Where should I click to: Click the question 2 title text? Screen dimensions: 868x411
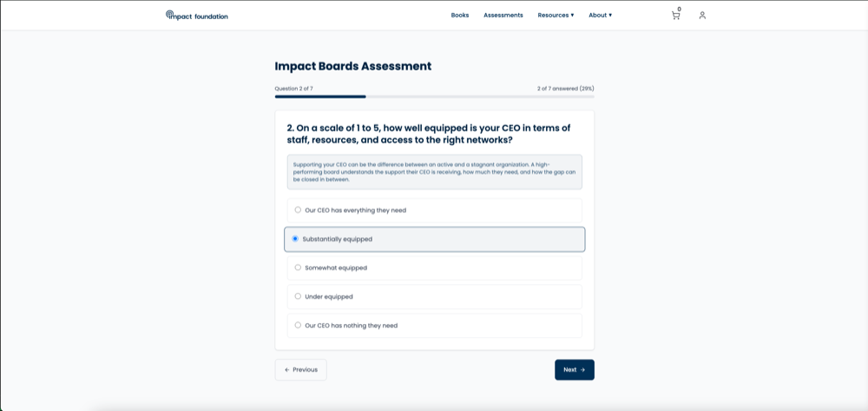pyautogui.click(x=429, y=135)
